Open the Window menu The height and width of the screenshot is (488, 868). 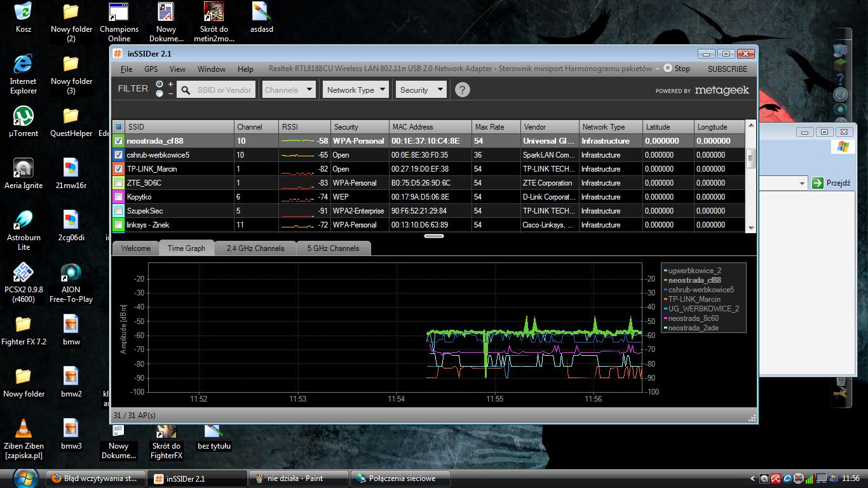(212, 69)
